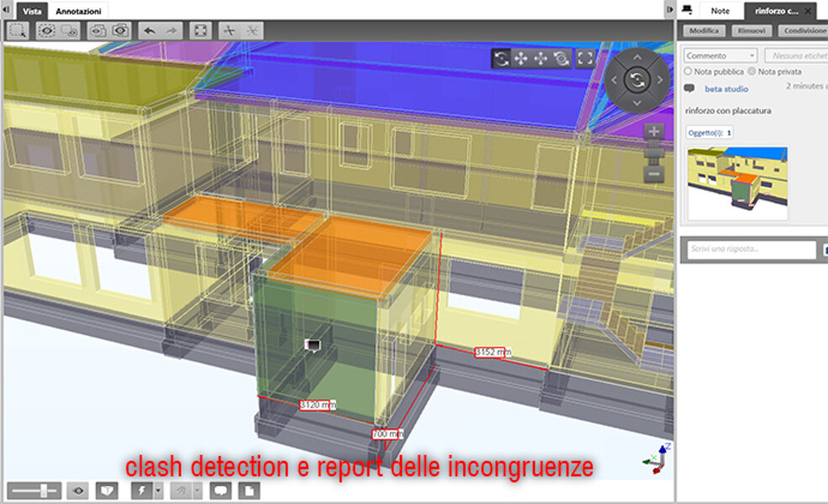Switch to the Annotazioni tab
The image size is (828, 504).
point(78,11)
